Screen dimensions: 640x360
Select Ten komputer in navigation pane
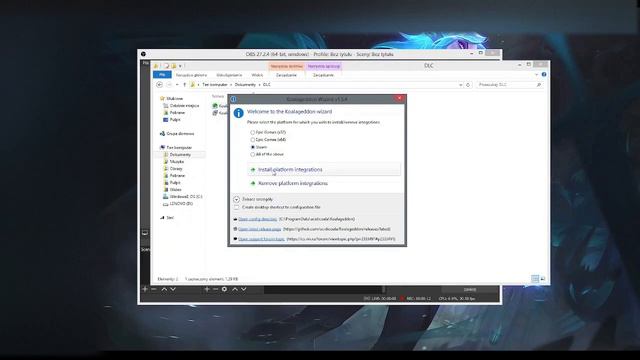click(176, 147)
